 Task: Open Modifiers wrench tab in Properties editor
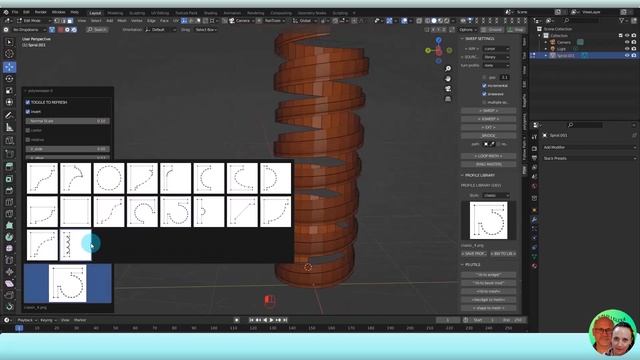(534, 220)
